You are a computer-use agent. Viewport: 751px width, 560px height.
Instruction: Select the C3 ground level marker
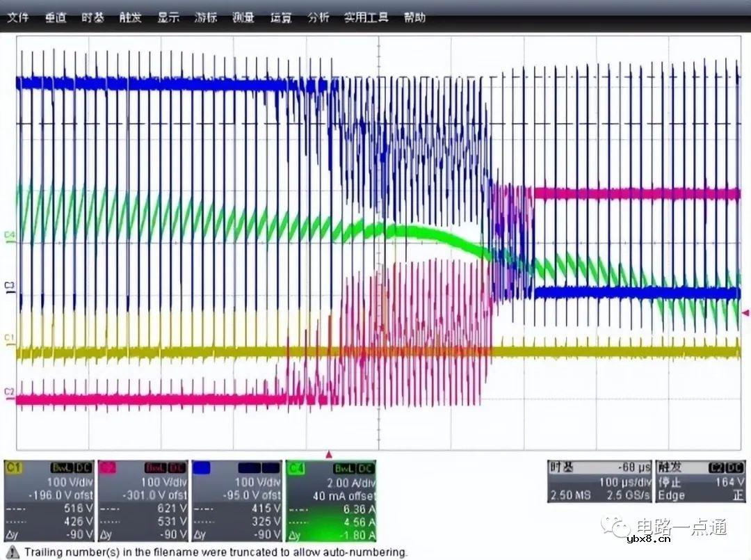[9, 286]
